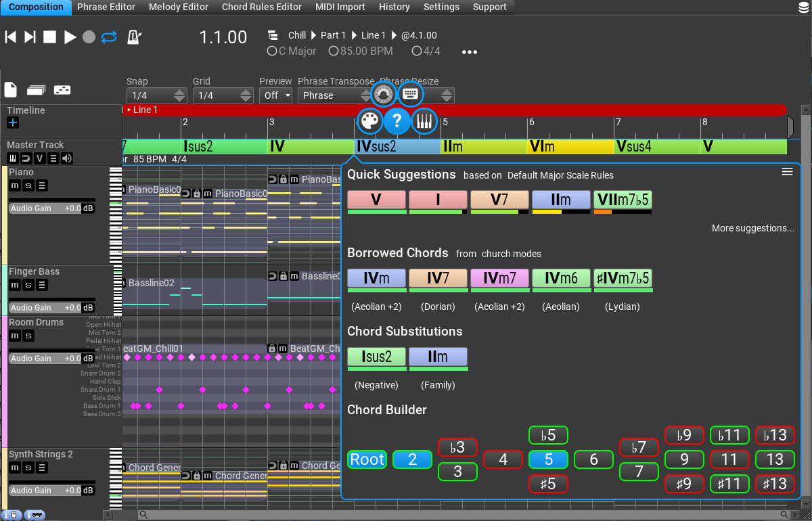Image resolution: width=812 pixels, height=521 pixels.
Task: Open the Preview Off dropdown
Action: click(x=275, y=95)
